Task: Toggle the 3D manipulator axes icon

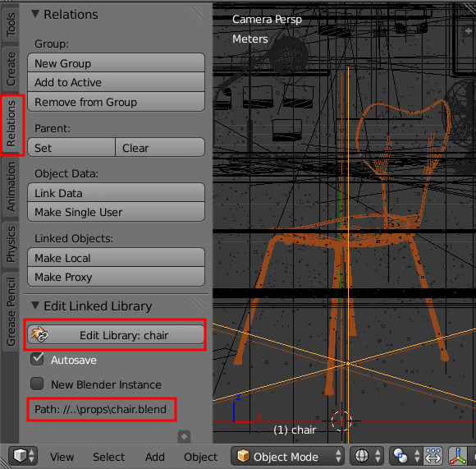Action: click(457, 456)
